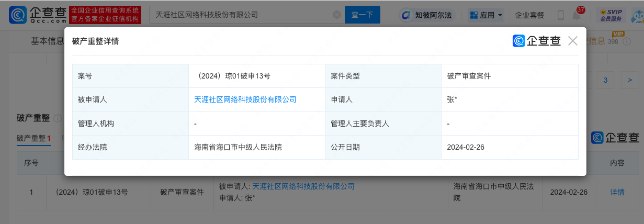Click the mobile phone icon in header

tap(560, 15)
